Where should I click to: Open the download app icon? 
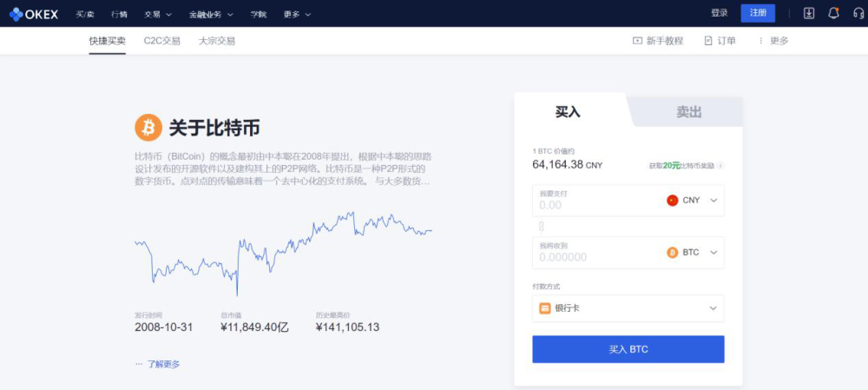click(809, 13)
